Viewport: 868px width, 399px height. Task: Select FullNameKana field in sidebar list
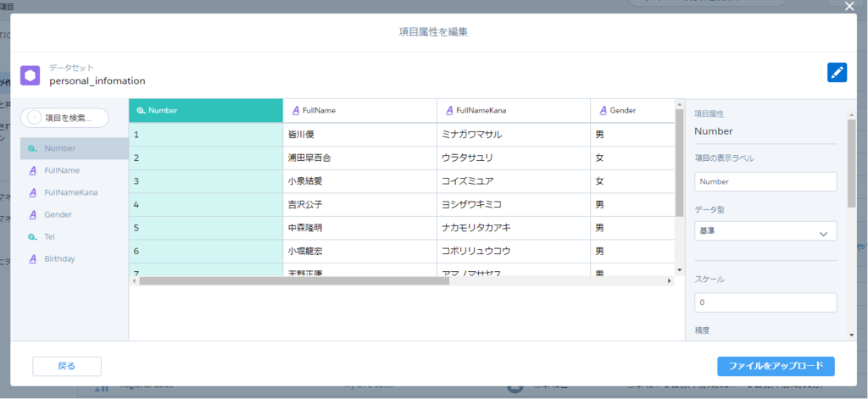pyautogui.click(x=71, y=192)
